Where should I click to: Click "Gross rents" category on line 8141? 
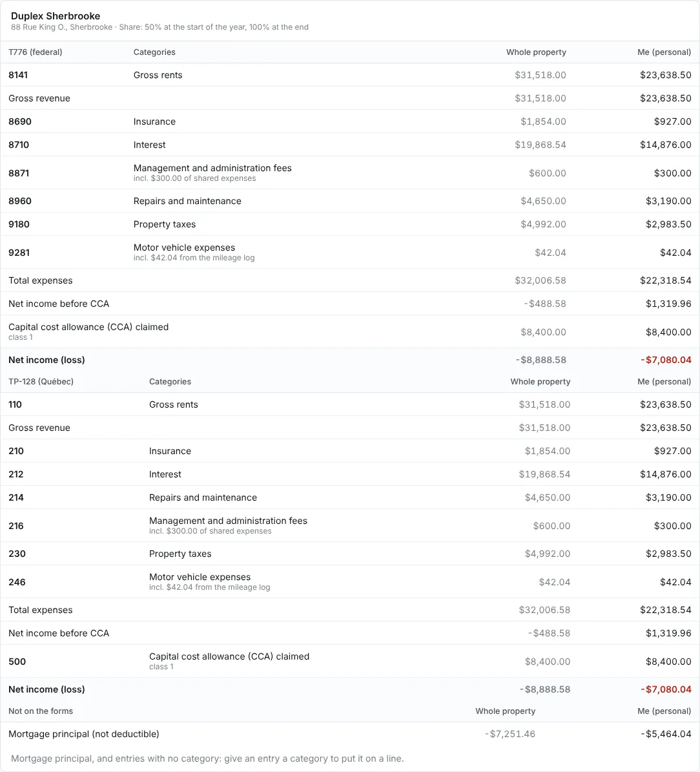click(x=158, y=75)
